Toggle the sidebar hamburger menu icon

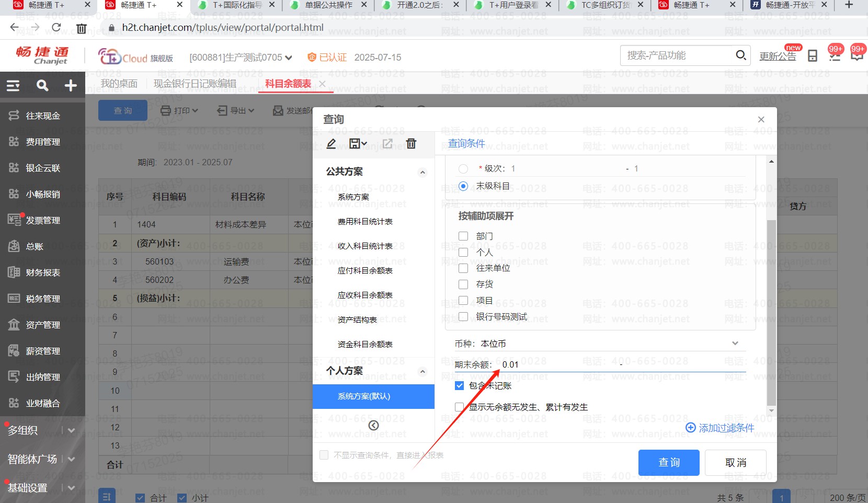tap(13, 86)
